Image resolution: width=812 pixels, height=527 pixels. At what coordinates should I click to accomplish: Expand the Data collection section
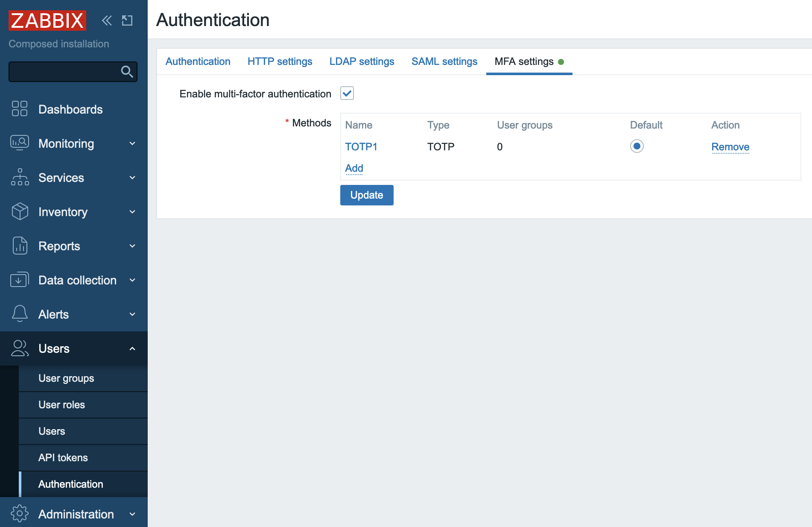click(x=132, y=281)
